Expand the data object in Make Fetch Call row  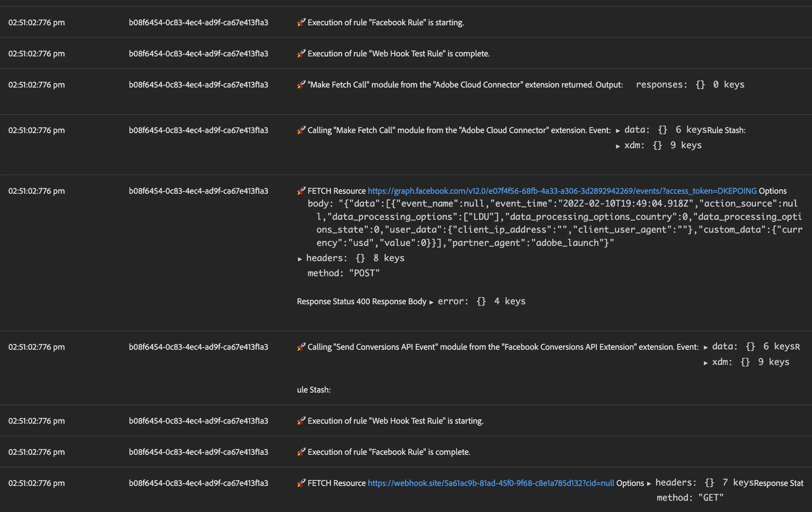(x=618, y=131)
